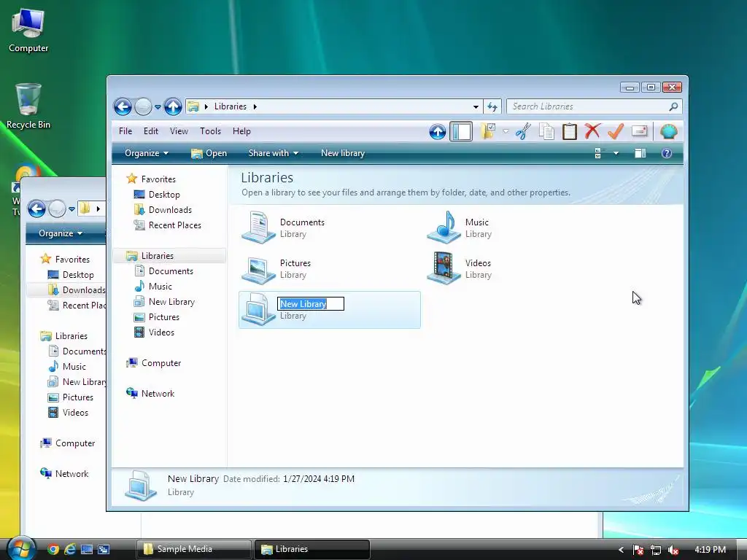Click the teal shell icon in toolbar
747x560 pixels.
click(x=669, y=131)
